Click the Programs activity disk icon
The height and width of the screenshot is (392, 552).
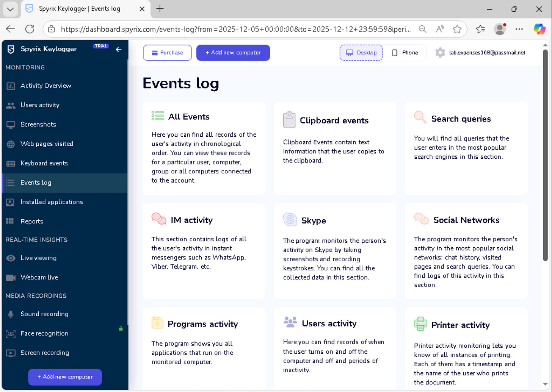(157, 322)
